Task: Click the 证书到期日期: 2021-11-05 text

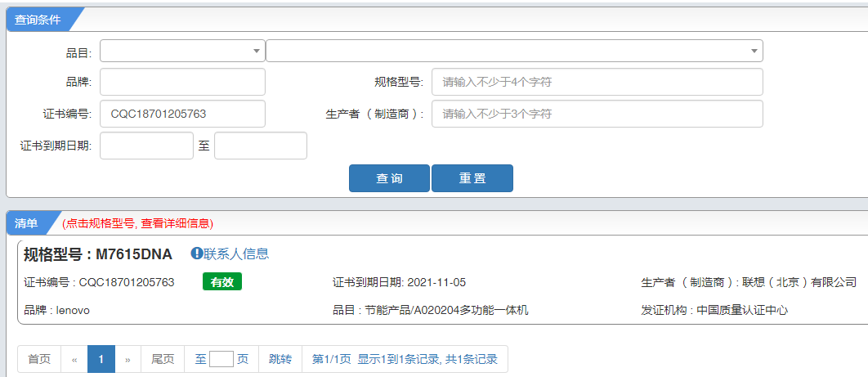Action: tap(399, 282)
